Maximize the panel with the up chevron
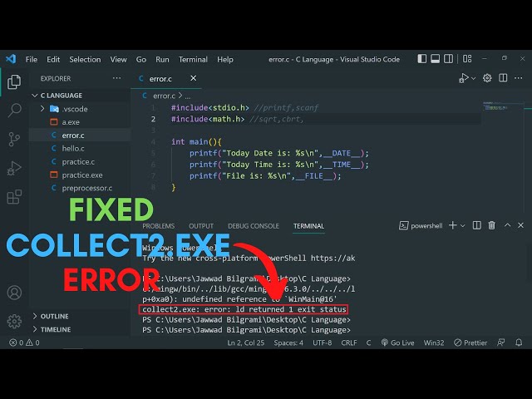The image size is (532, 399). click(x=507, y=225)
